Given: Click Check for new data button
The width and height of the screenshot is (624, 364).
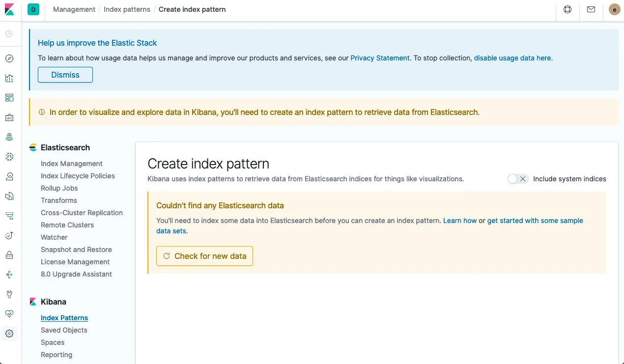Looking at the screenshot, I should click(204, 256).
